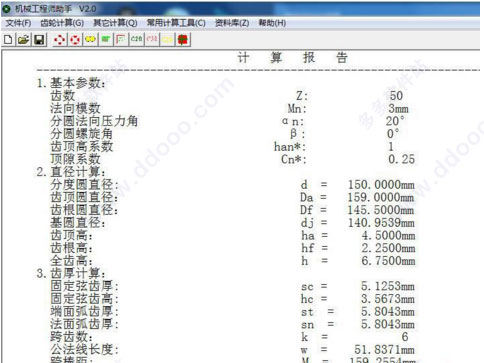Click the new blank document icon
This screenshot has width=484, height=363.
pos(8,40)
